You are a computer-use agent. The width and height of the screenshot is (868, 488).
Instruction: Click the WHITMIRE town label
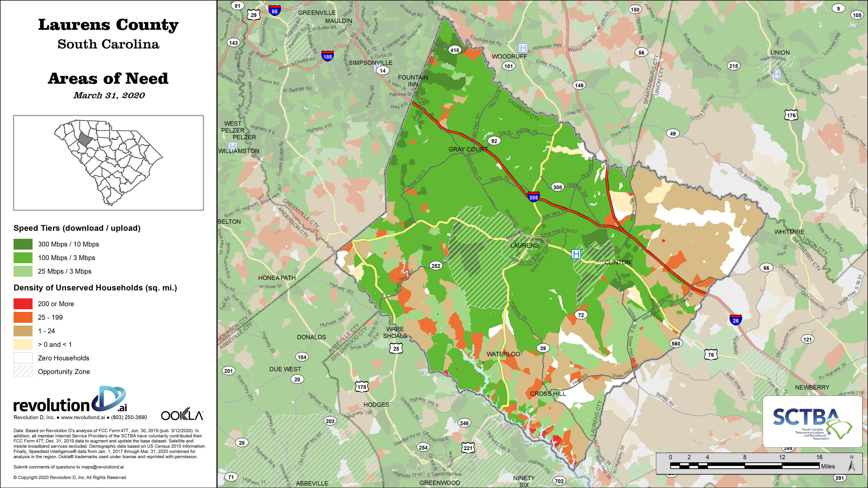(789, 232)
